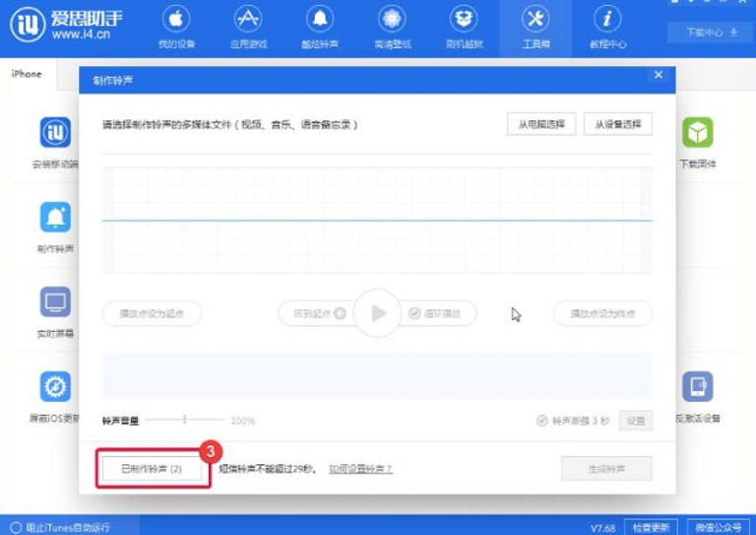The image size is (756, 535).
Task: Click the 爱思助手 i4 logo
Action: (x=67, y=25)
